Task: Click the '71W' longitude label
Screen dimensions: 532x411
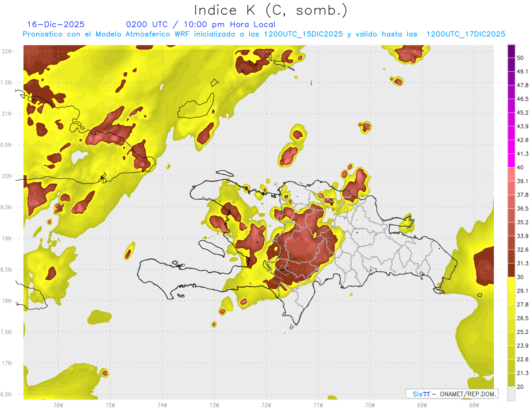Action: [318, 405]
